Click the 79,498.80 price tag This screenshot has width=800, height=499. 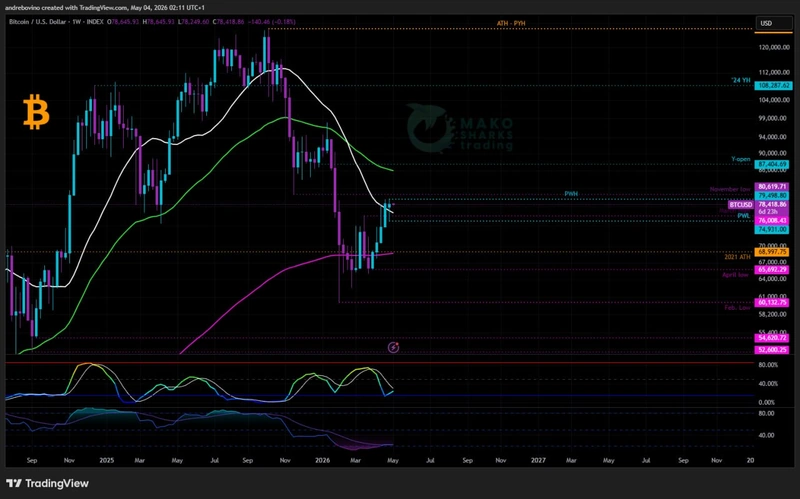coord(772,195)
